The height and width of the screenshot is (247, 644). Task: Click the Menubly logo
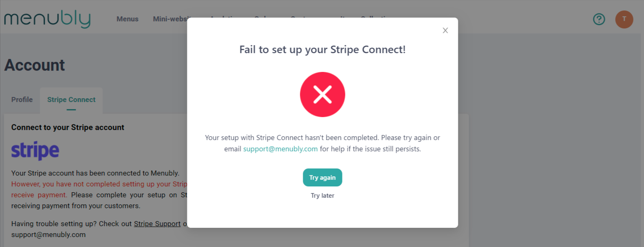tap(47, 19)
